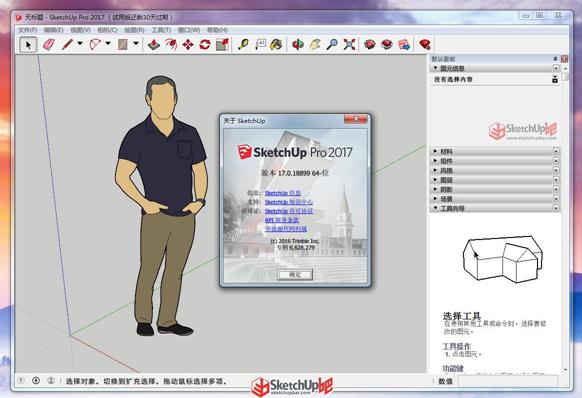This screenshot has width=582, height=398.
Task: Open the 相机(C) menu
Action: 107,30
